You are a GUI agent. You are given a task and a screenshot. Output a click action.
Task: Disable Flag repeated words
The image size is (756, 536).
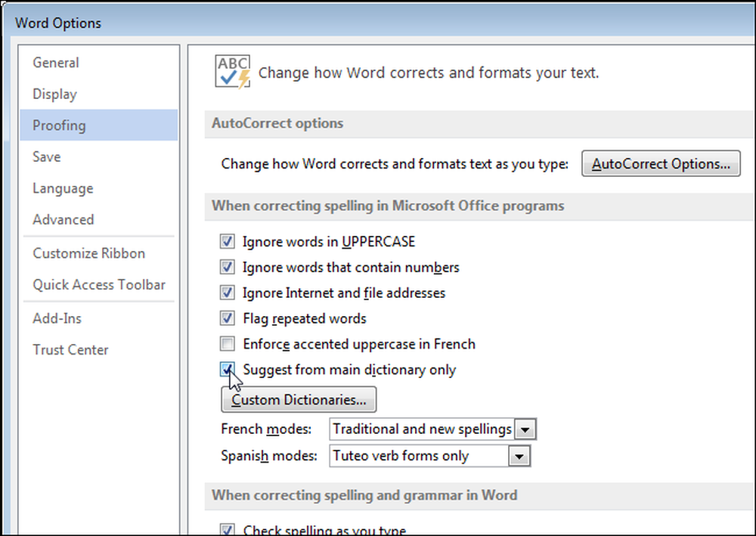(227, 318)
